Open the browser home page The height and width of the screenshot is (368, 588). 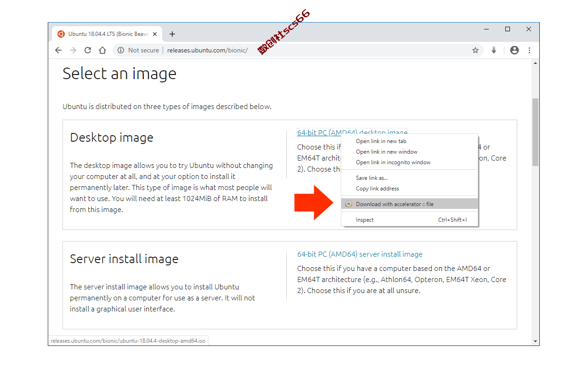pyautogui.click(x=102, y=50)
